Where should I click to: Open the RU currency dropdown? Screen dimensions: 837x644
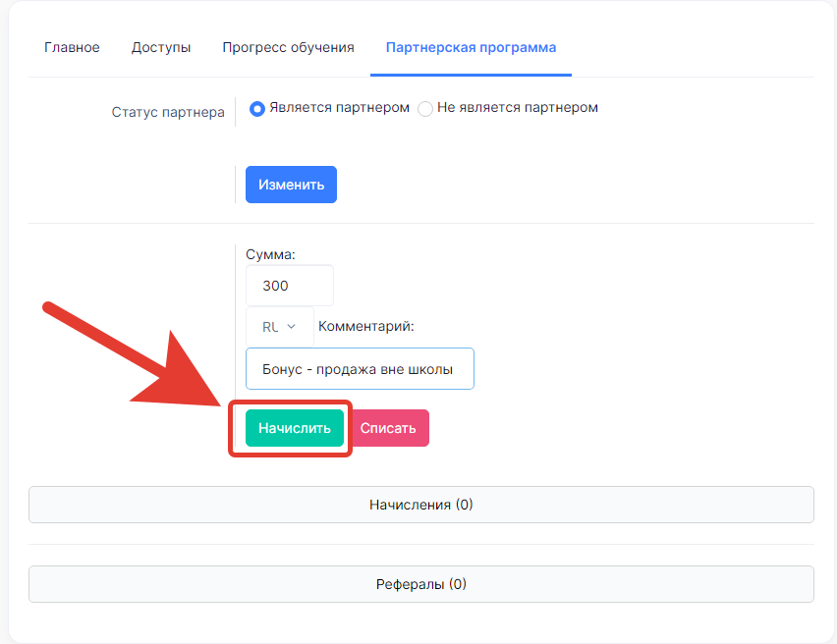[280, 327]
